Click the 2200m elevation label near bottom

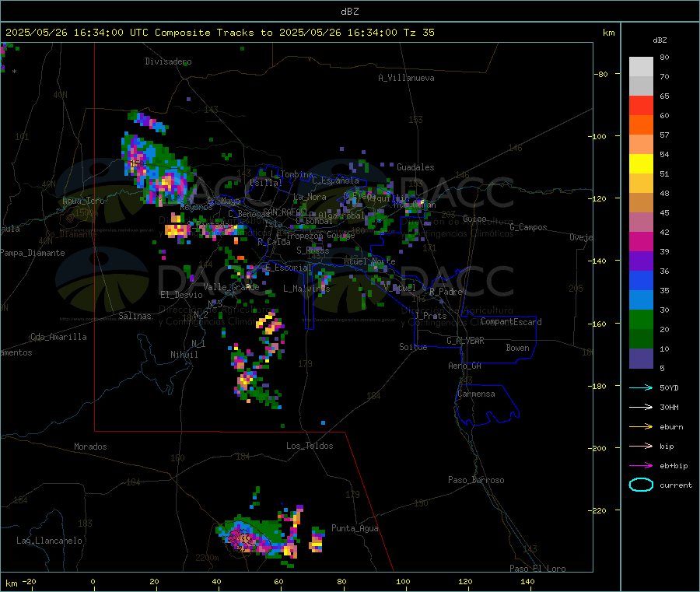[x=207, y=558]
